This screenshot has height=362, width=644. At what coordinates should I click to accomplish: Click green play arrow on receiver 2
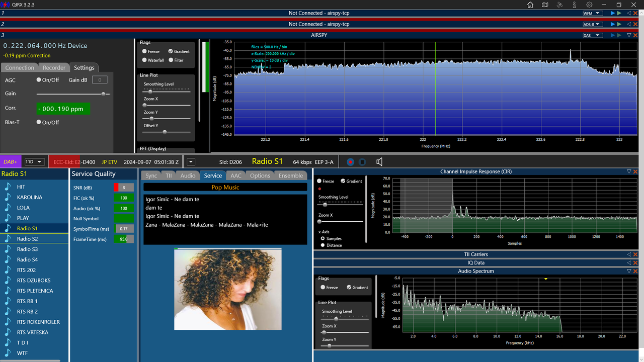[619, 24]
